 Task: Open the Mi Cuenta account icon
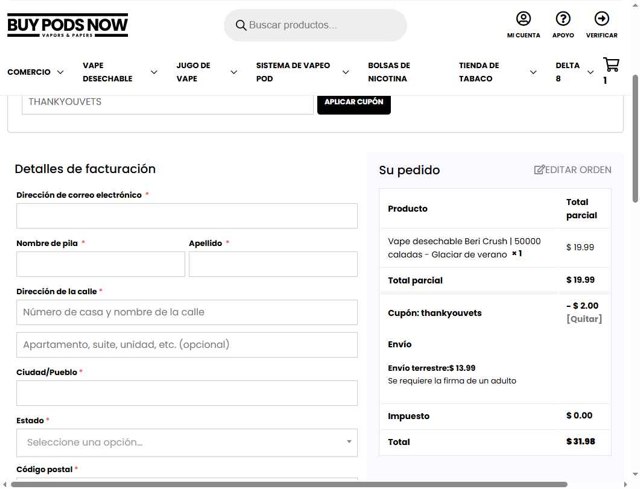523,19
